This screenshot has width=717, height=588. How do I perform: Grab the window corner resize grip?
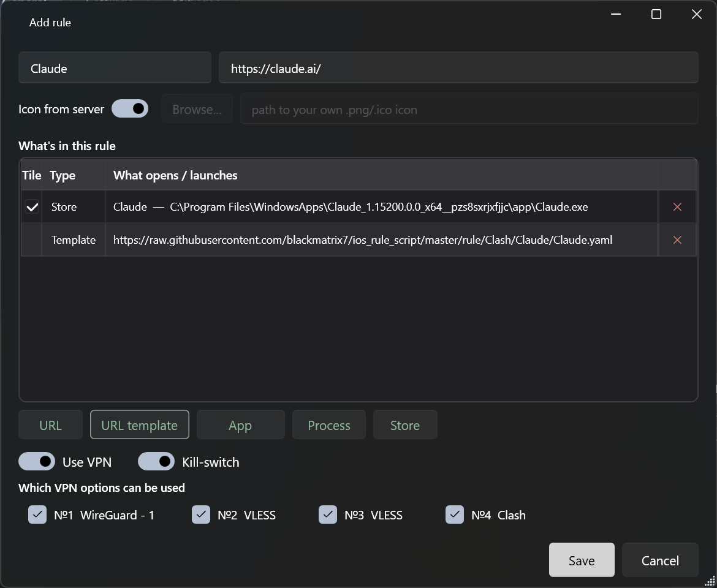point(710,581)
